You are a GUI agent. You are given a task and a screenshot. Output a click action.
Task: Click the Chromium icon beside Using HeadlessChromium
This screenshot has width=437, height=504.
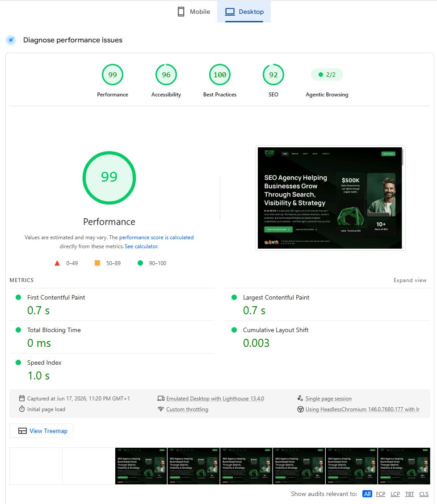(x=301, y=409)
